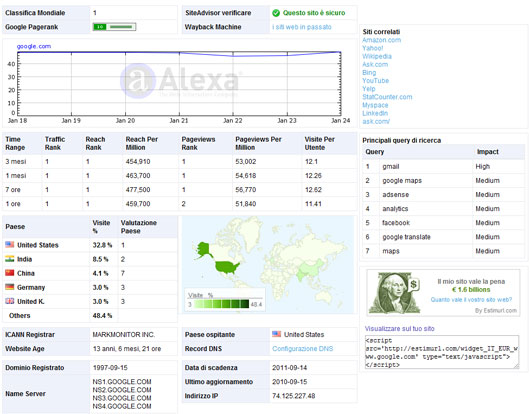Click the '32.8 %' United States visits value
This screenshot has width=530, height=414.
click(x=102, y=245)
